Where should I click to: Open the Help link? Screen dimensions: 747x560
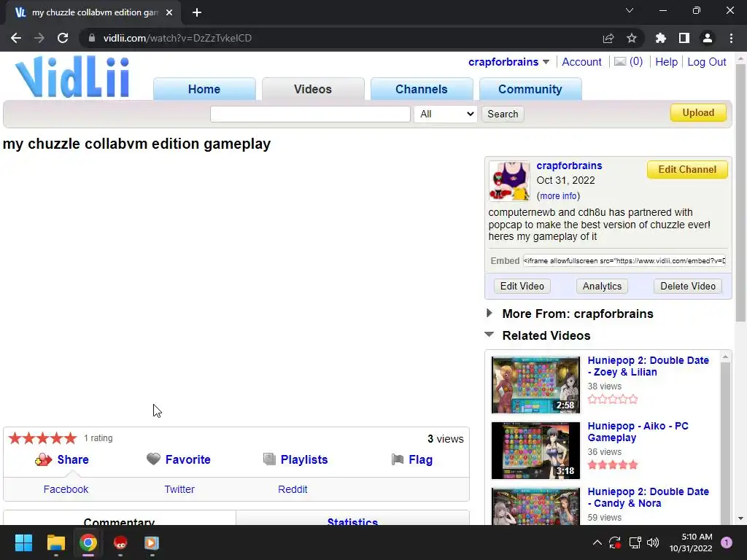point(666,62)
